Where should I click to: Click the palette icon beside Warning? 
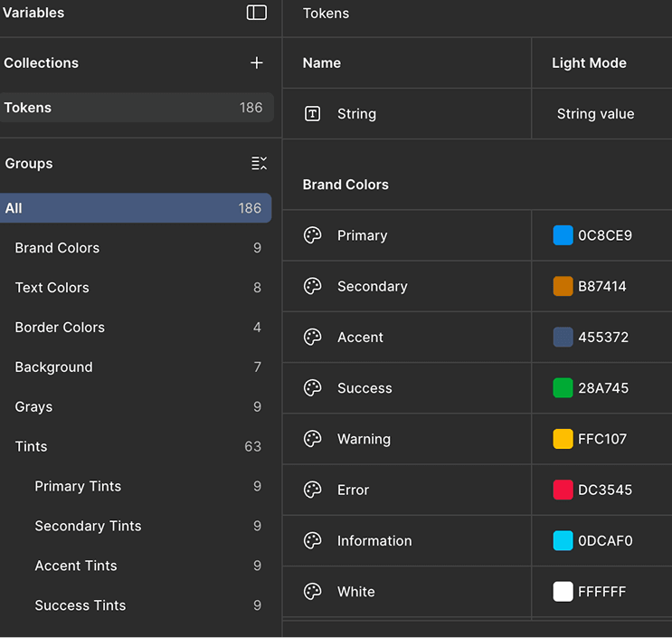[312, 439]
